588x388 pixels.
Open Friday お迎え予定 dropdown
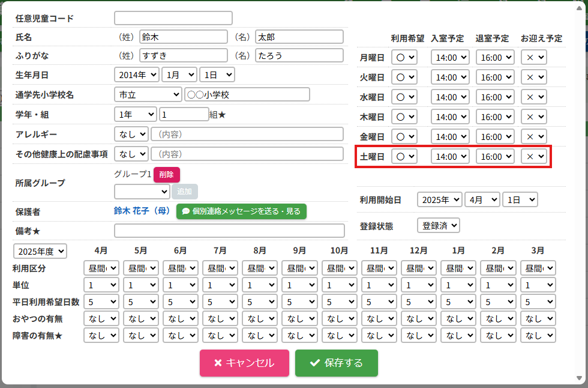tap(533, 137)
